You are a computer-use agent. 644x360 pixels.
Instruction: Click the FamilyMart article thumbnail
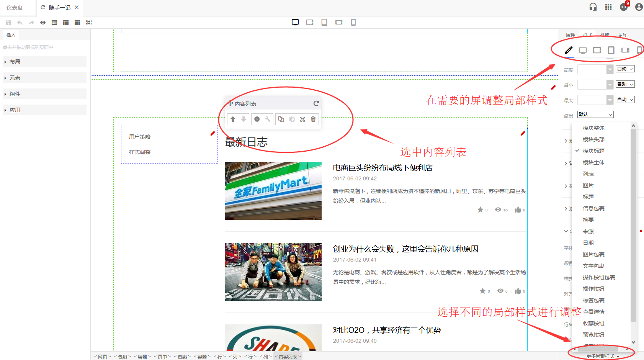pos(273,191)
